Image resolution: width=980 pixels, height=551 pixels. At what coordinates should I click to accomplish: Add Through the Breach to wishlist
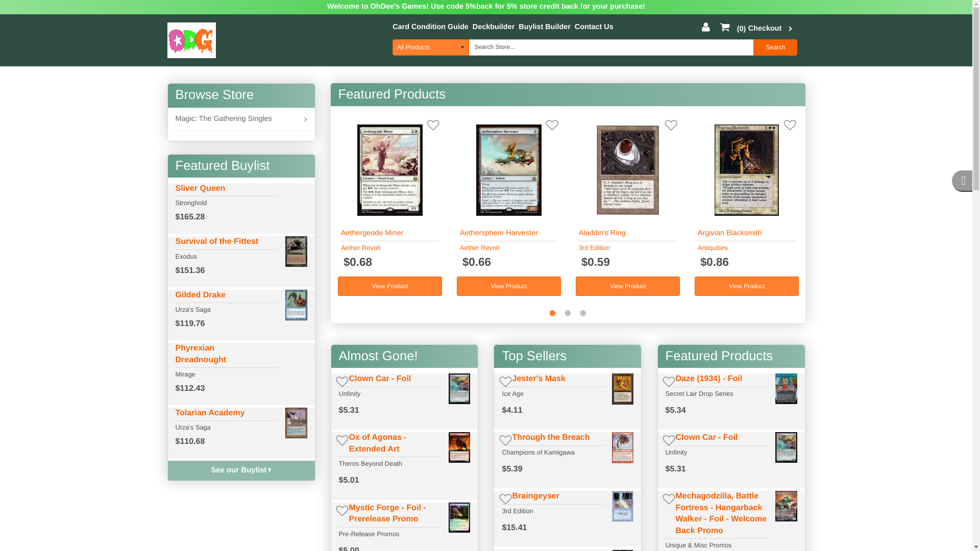click(505, 440)
